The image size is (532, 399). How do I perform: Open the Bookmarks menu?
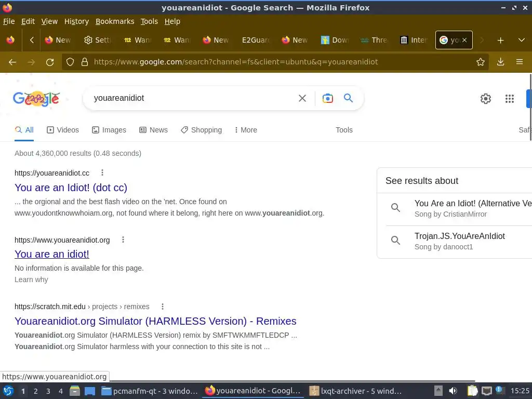tap(115, 21)
